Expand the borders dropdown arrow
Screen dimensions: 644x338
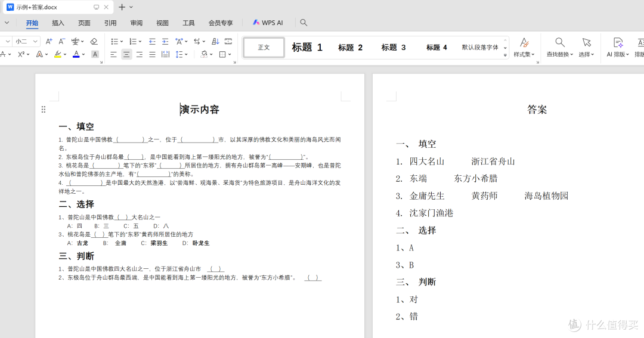[x=230, y=54]
